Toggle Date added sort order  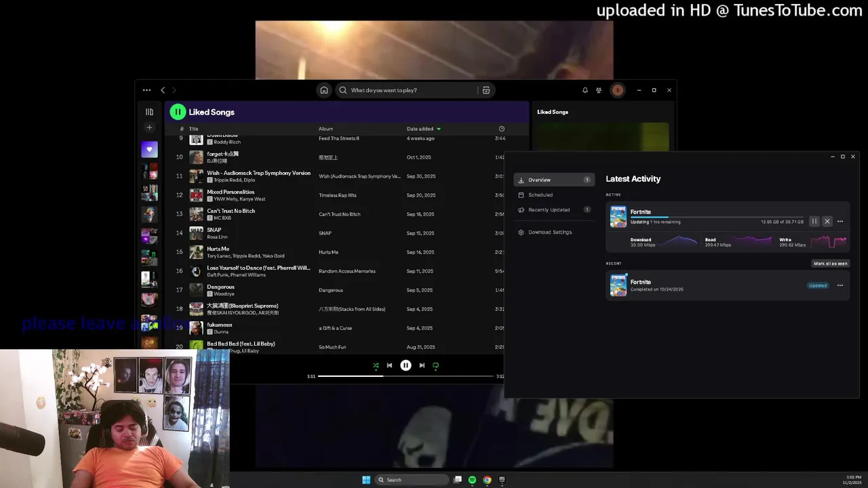point(424,129)
